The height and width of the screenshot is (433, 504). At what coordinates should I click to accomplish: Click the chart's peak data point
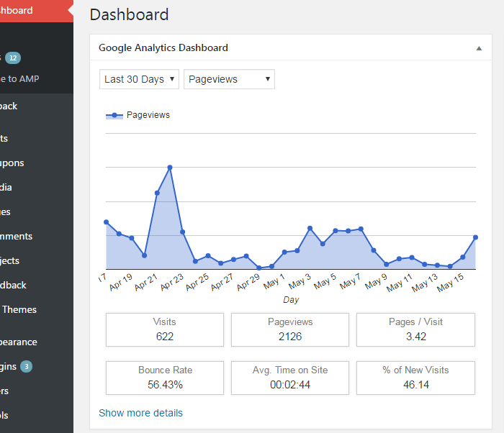pos(170,168)
